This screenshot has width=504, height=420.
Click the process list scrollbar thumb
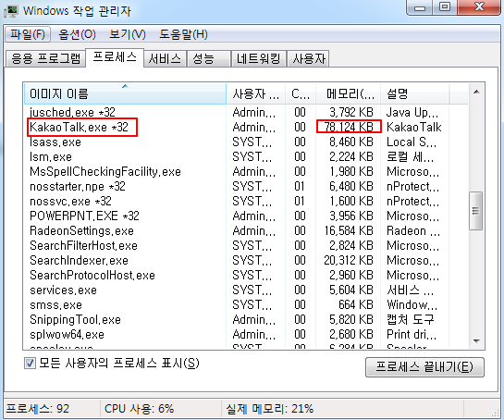coord(475,211)
